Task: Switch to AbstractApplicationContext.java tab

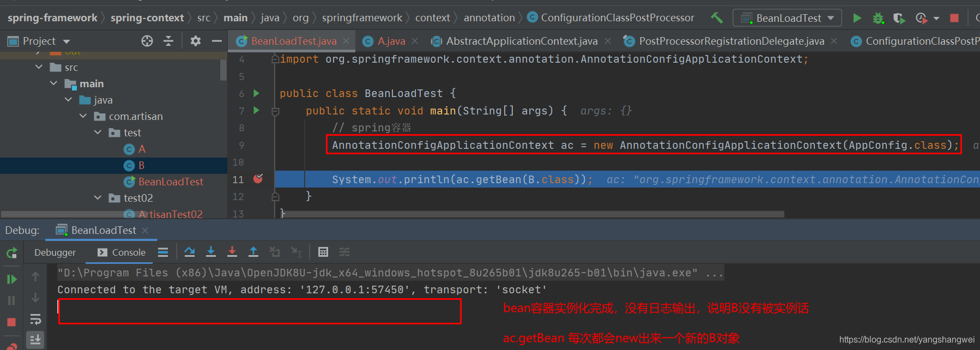Action: point(522,41)
